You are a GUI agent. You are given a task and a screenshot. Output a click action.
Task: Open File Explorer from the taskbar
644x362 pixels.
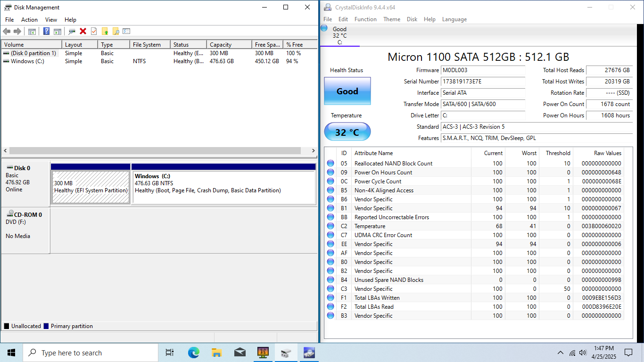click(216, 353)
